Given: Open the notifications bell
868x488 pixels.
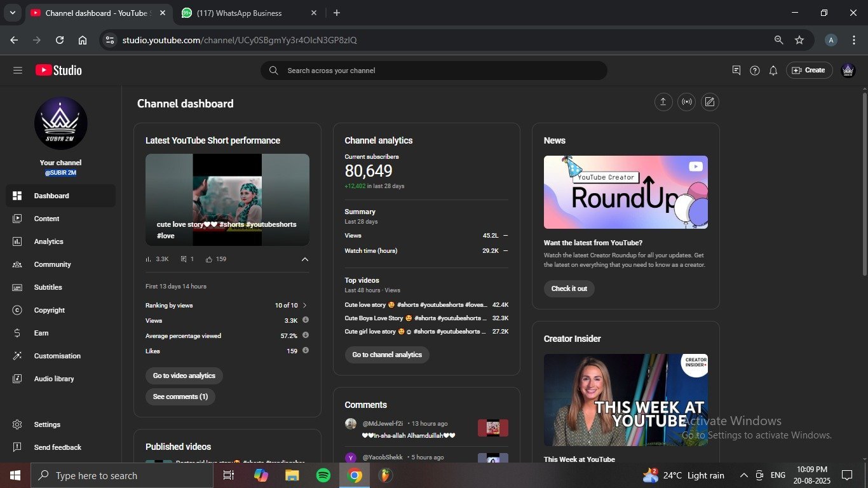Looking at the screenshot, I should [x=773, y=71].
